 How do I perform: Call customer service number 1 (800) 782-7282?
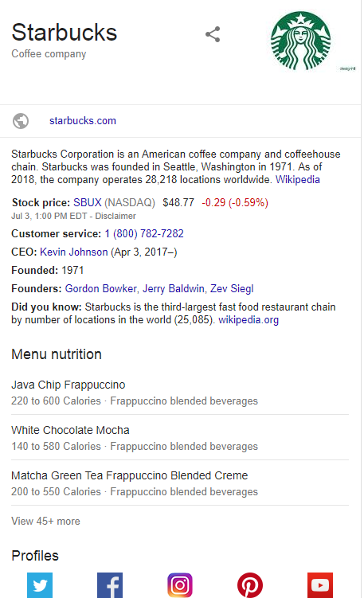(x=144, y=234)
